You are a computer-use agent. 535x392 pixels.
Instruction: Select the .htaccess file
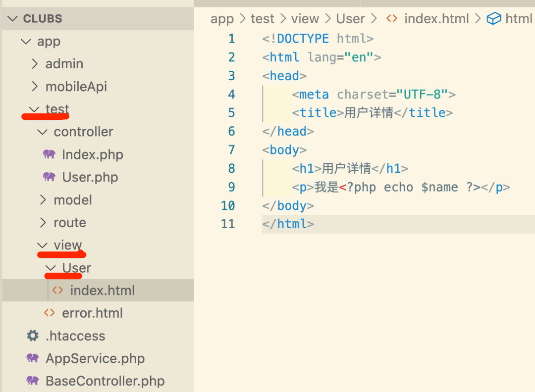(75, 336)
